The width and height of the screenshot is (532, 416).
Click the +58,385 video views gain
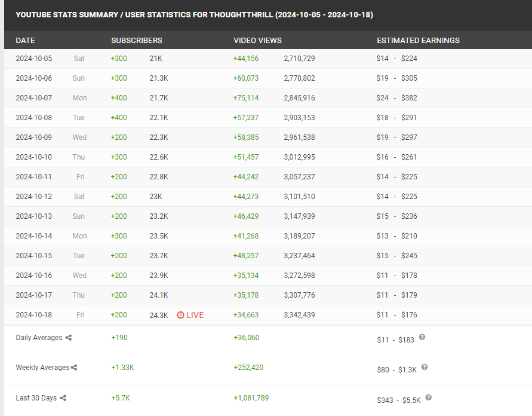coord(246,137)
